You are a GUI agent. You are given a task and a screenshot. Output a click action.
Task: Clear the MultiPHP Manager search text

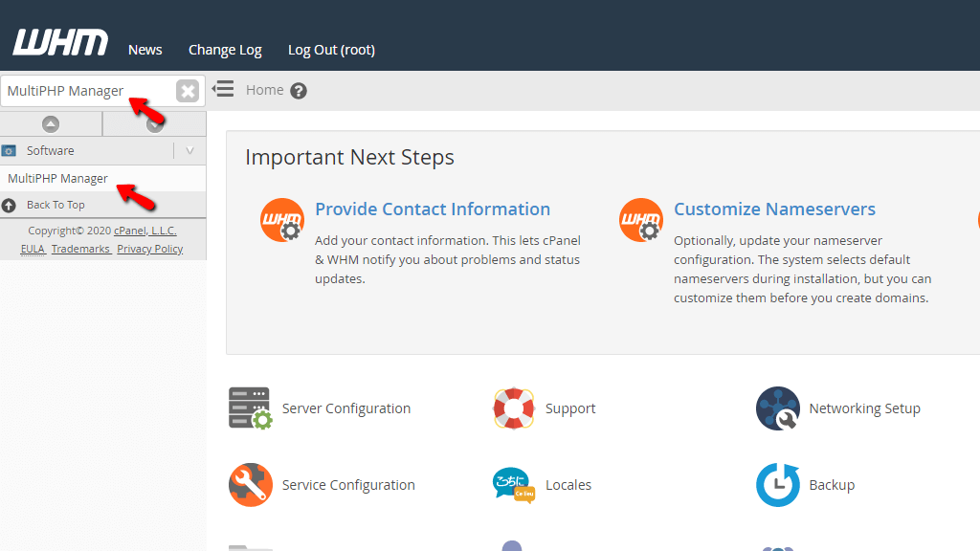pyautogui.click(x=188, y=91)
